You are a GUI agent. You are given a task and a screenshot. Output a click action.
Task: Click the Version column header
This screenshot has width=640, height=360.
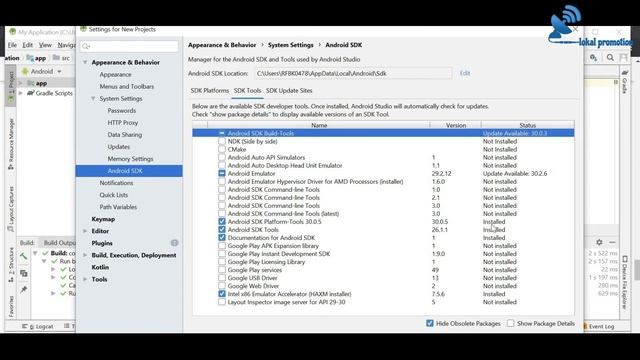coord(456,125)
